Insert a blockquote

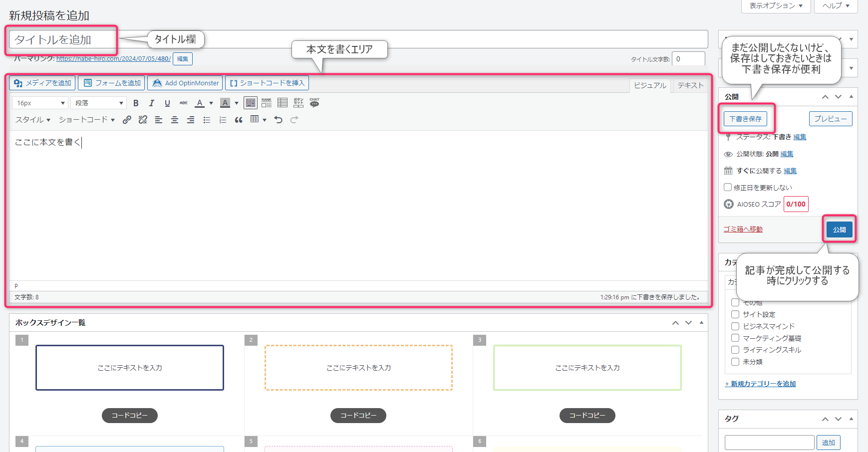tap(239, 120)
